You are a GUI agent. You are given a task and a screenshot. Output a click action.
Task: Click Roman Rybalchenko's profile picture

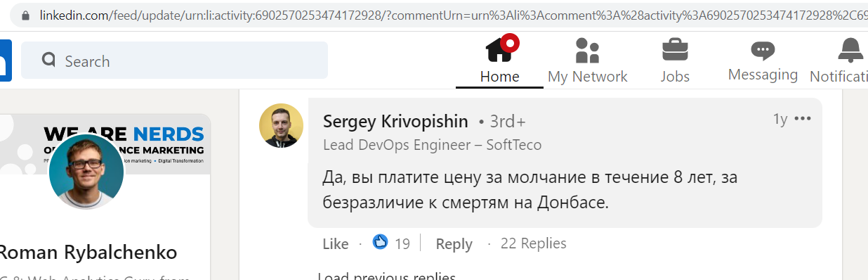86,172
